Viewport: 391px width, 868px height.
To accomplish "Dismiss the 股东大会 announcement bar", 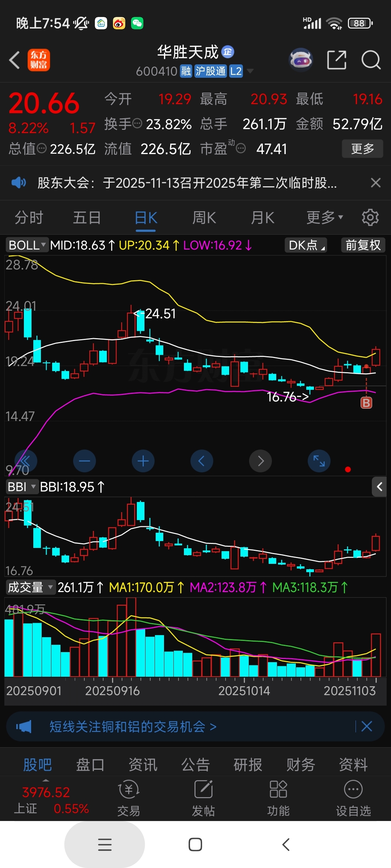I will point(376,183).
